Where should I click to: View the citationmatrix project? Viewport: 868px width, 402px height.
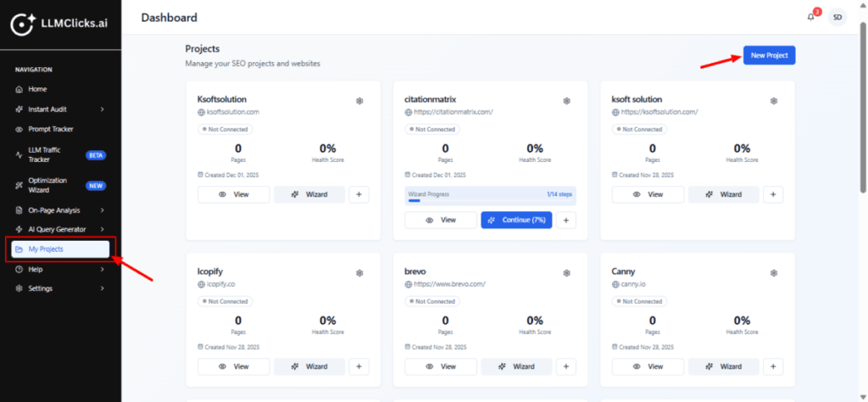[441, 220]
